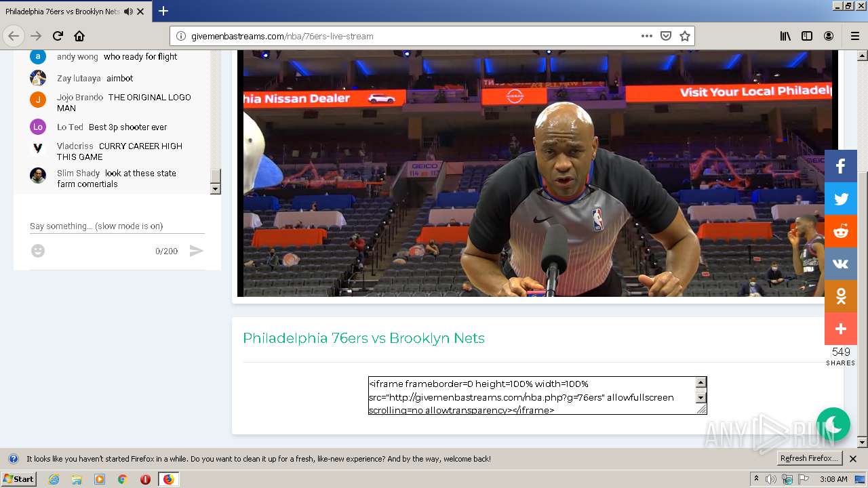Click Lo Ted username in chat

(70, 127)
